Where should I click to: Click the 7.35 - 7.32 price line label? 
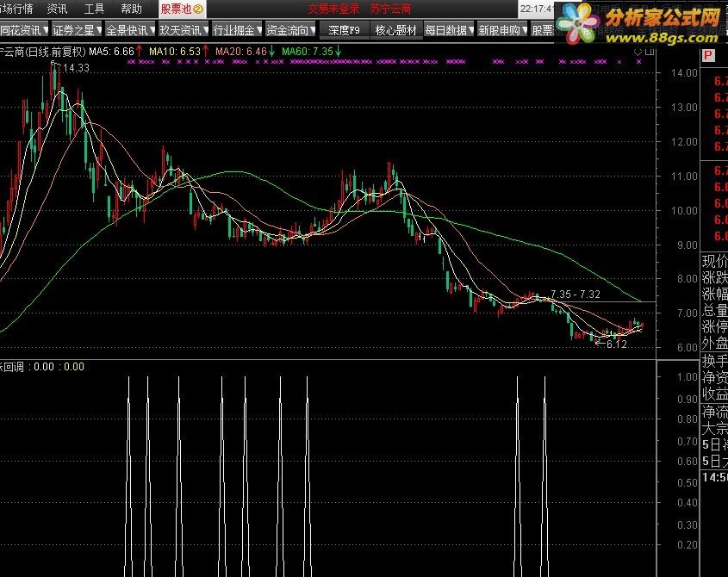pos(576,295)
